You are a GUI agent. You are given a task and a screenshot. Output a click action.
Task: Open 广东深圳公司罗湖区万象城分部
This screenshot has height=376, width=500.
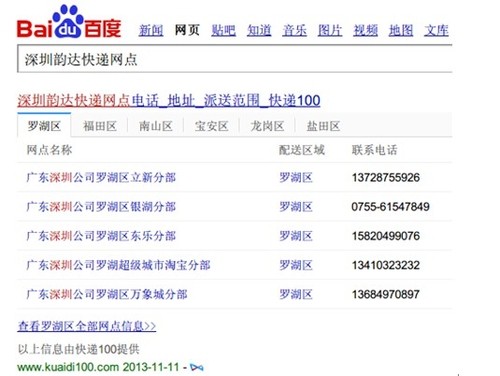tap(107, 294)
